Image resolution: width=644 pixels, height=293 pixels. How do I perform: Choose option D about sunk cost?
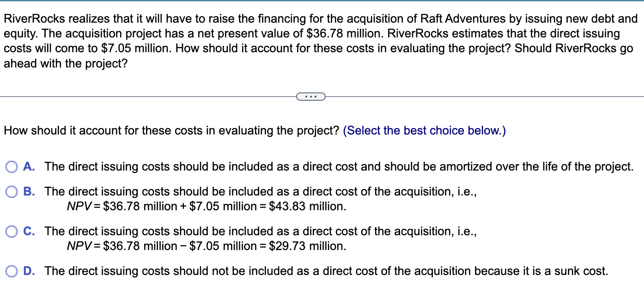point(323,271)
